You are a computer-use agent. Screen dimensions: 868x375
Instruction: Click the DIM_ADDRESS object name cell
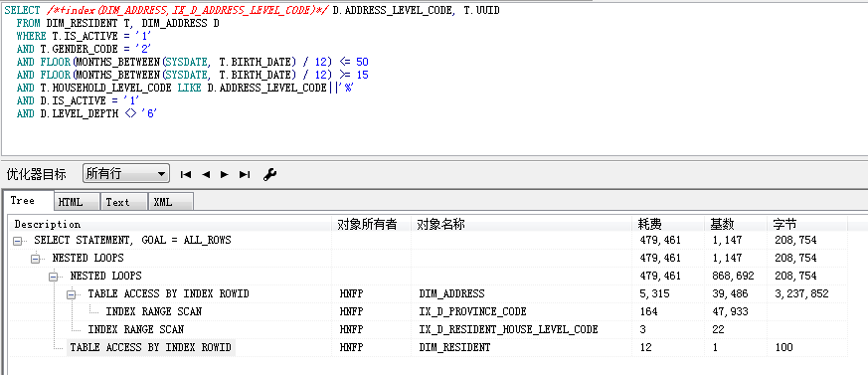point(451,293)
